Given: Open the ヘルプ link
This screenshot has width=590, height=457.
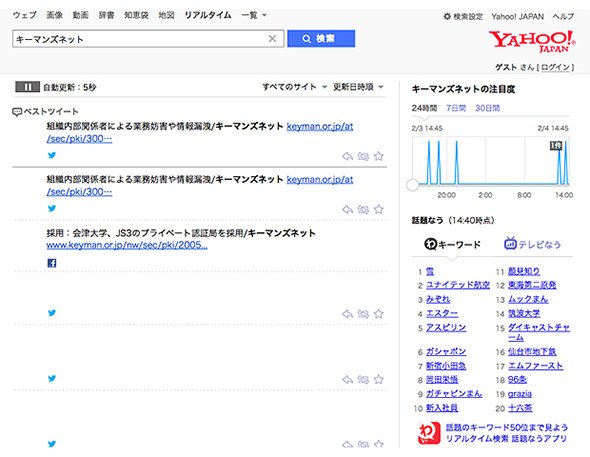Looking at the screenshot, I should (x=563, y=17).
